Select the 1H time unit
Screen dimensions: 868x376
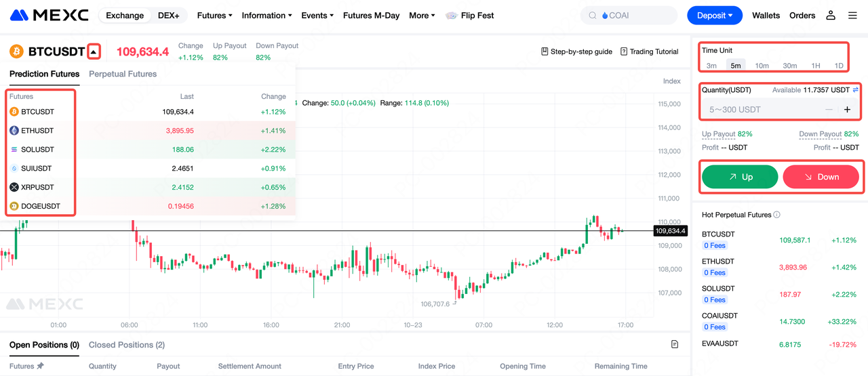(816, 66)
